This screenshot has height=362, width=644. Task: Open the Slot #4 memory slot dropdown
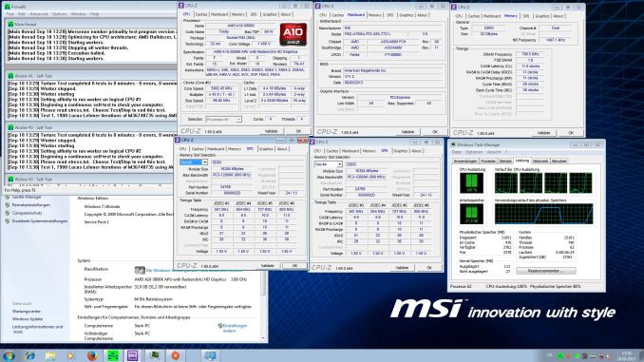pos(329,164)
